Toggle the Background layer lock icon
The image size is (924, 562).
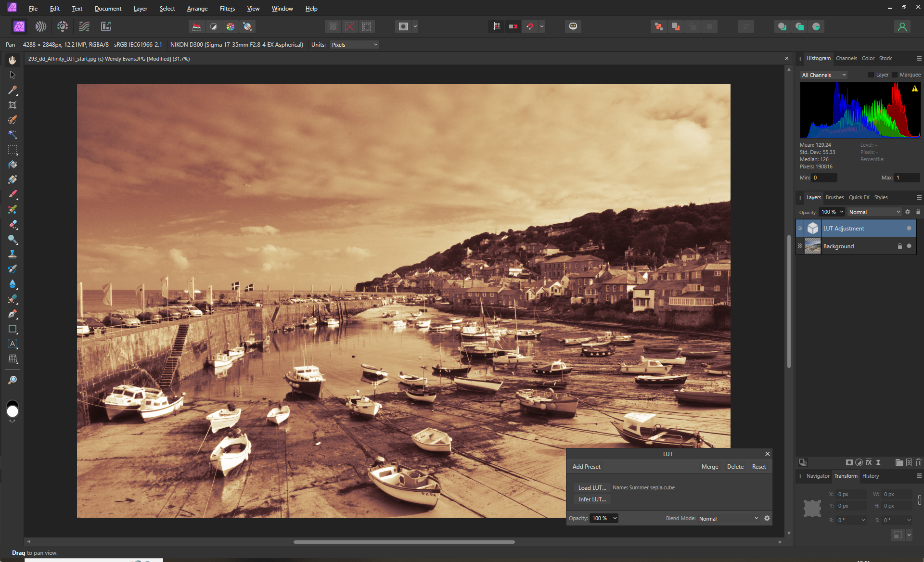click(x=900, y=246)
